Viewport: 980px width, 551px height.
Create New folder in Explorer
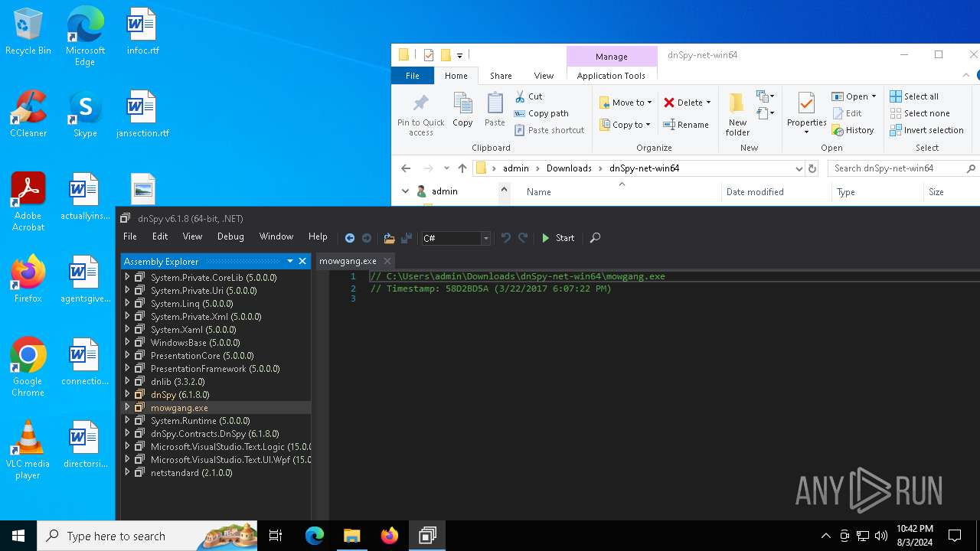737,115
